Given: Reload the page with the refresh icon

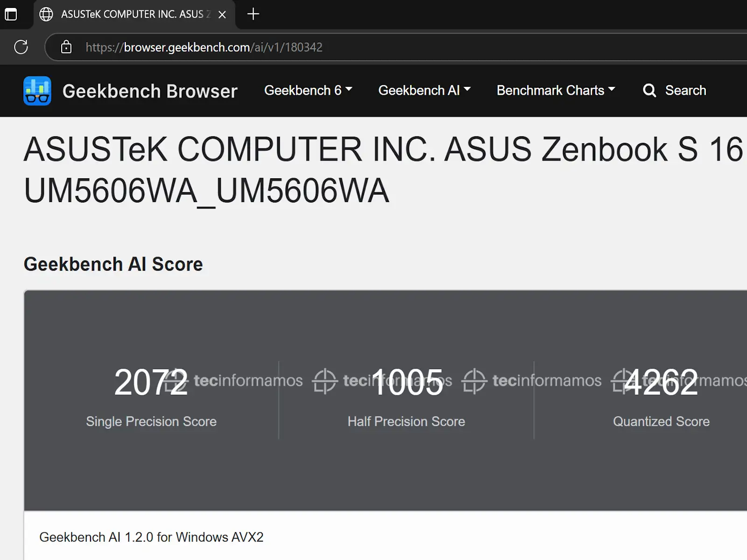Looking at the screenshot, I should point(21,47).
